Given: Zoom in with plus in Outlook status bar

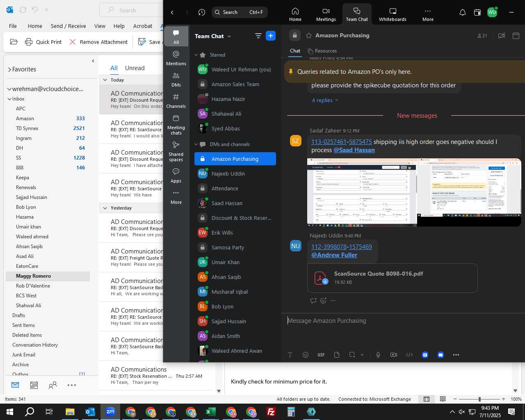Looking at the screenshot, I should point(503,399).
